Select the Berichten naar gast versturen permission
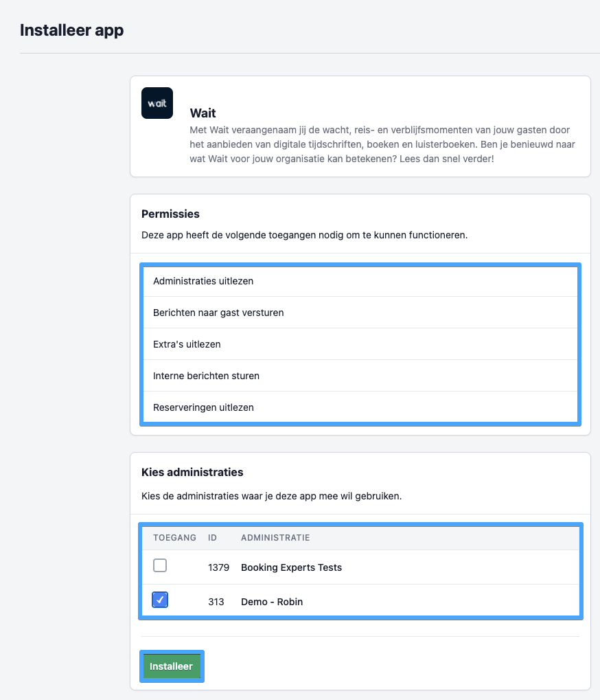 [x=220, y=313]
